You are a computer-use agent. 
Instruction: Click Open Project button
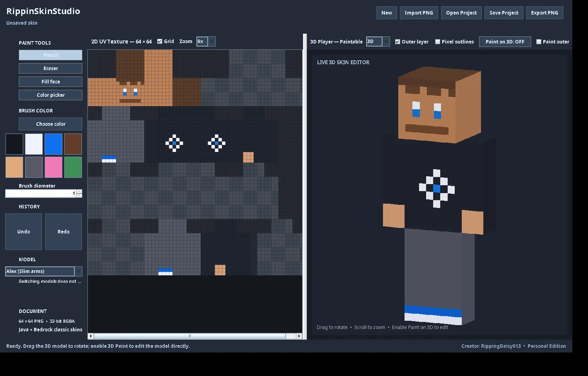(x=461, y=13)
